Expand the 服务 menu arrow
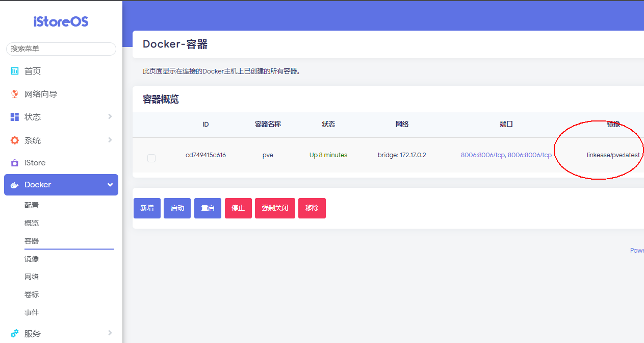Viewport: 644px width, 343px height. 110,333
